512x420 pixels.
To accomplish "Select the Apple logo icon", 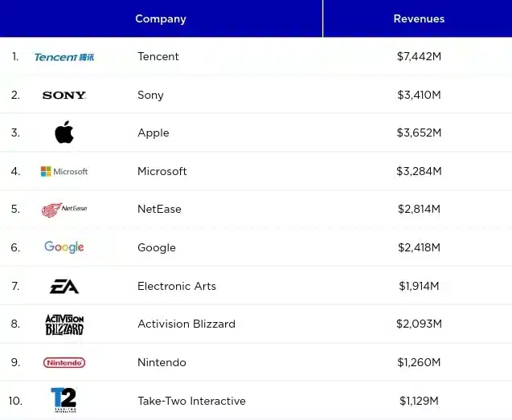I will (64, 132).
